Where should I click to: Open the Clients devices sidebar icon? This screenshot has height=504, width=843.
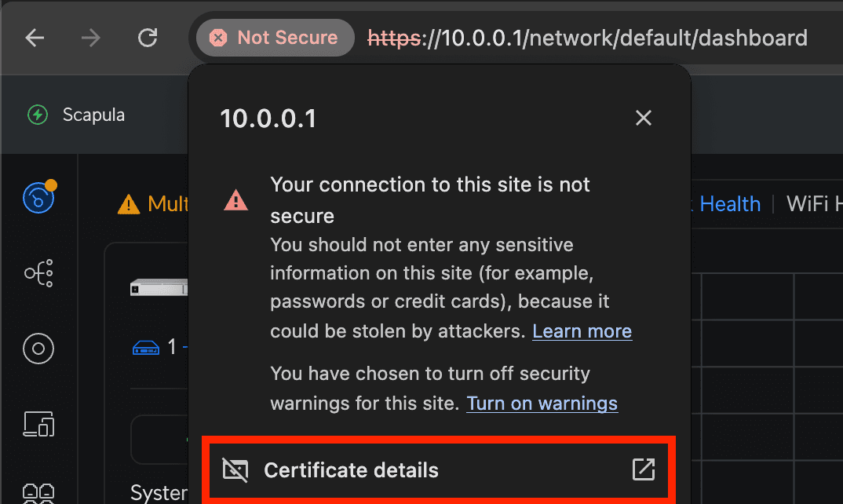[x=38, y=424]
